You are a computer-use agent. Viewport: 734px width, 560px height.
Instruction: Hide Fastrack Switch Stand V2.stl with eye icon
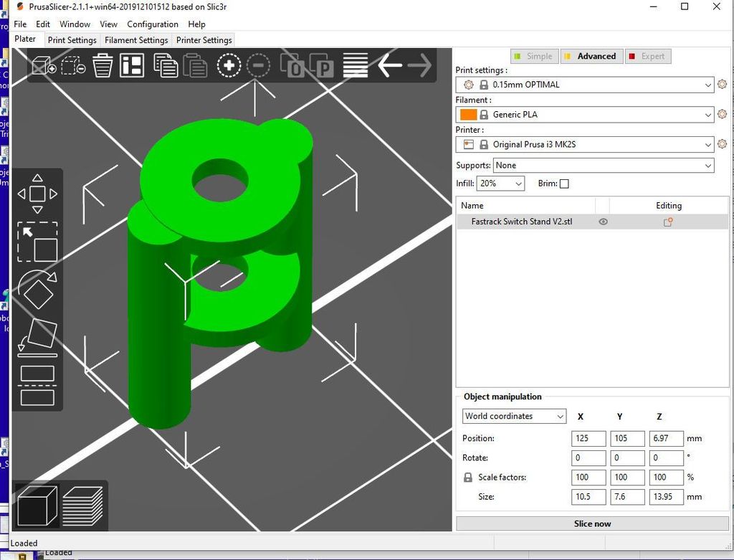point(603,222)
